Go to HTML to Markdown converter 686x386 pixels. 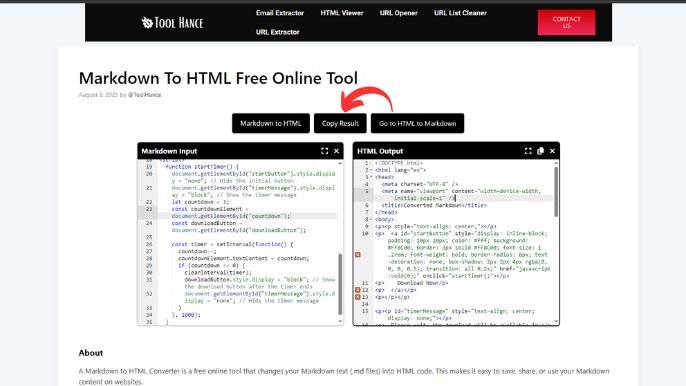tap(417, 123)
